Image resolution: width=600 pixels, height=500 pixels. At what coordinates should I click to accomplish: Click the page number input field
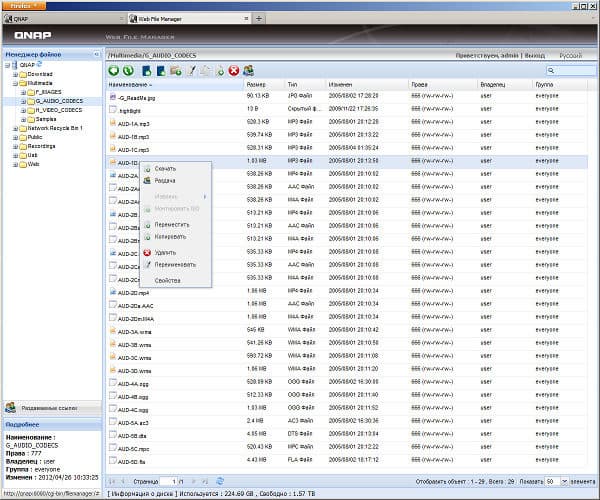(x=168, y=481)
